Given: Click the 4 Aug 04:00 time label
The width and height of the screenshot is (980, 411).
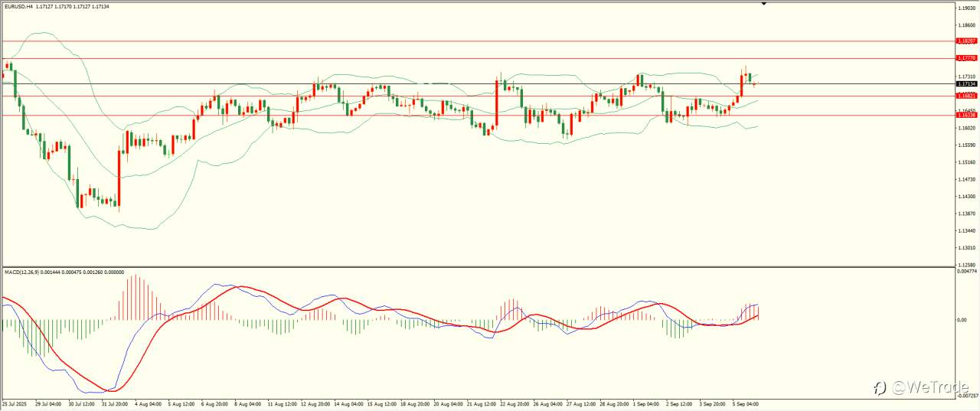Looking at the screenshot, I should [x=147, y=403].
